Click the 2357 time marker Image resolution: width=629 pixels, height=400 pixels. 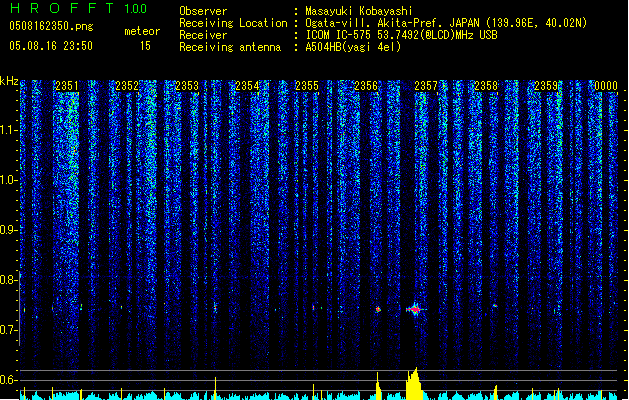click(426, 86)
